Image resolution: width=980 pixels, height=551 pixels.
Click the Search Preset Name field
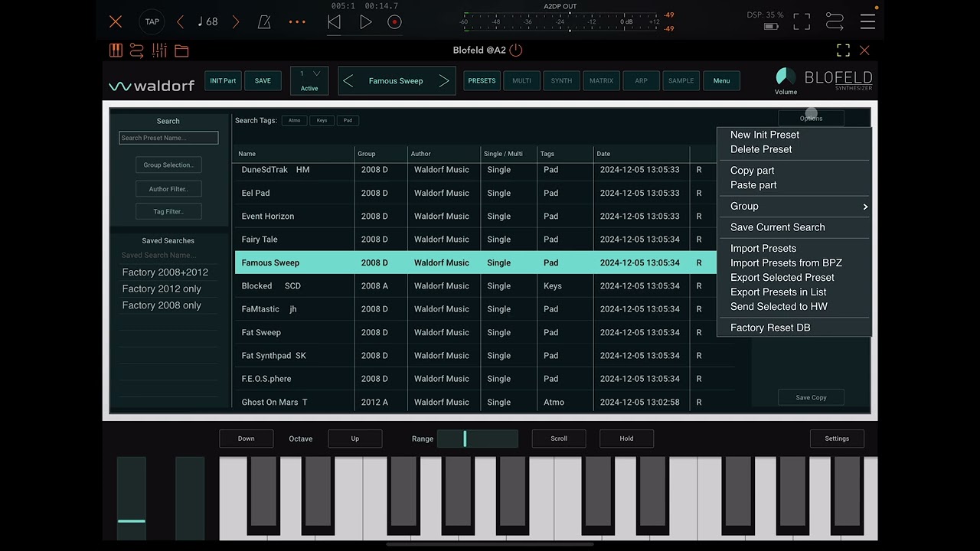click(168, 138)
